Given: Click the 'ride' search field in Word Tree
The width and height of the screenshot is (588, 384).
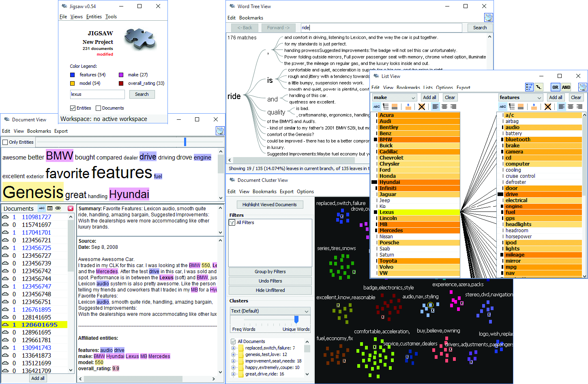Looking at the screenshot, I should 381,28.
